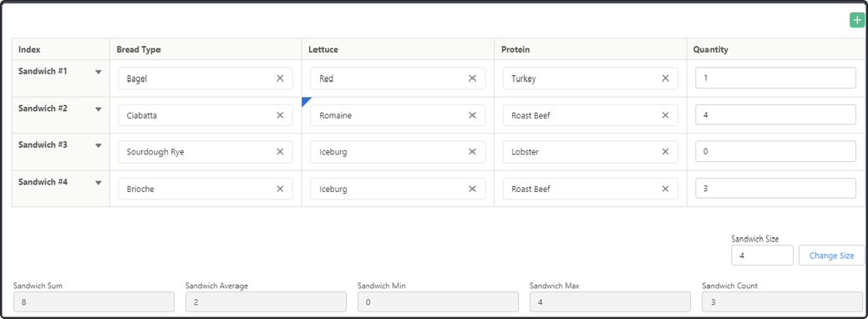This screenshot has height=319, width=868.
Task: Open Roast Beef protein box for Sandwich #2
Action: pyautogui.click(x=591, y=115)
